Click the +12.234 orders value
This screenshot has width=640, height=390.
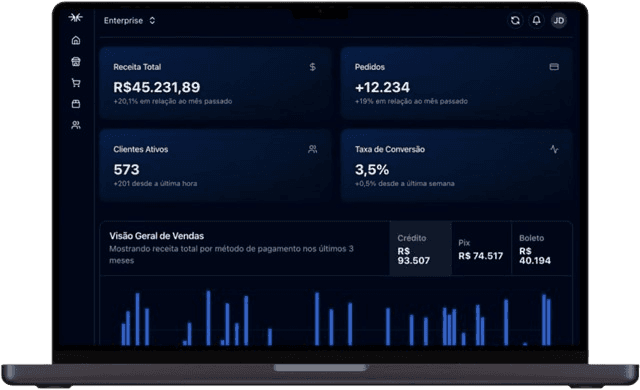pyautogui.click(x=382, y=87)
